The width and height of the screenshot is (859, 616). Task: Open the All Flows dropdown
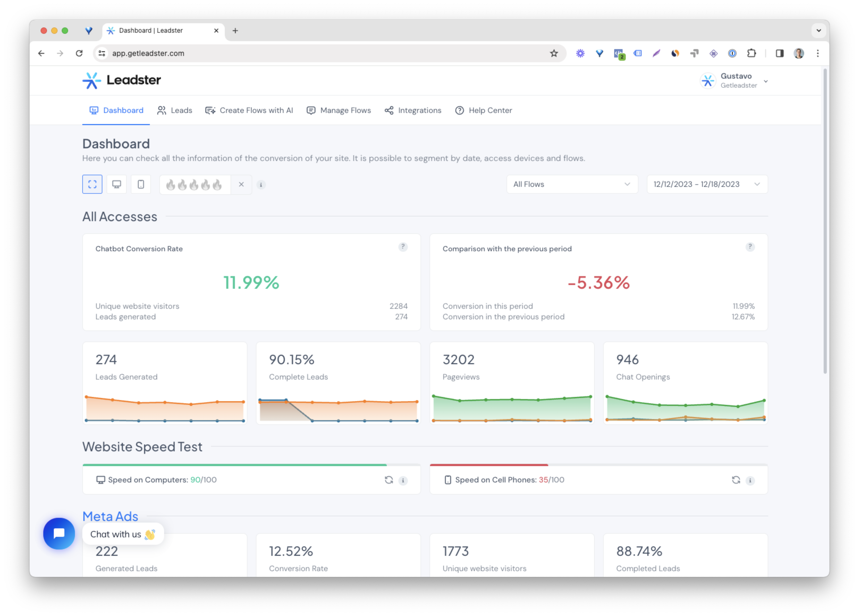[x=572, y=184]
